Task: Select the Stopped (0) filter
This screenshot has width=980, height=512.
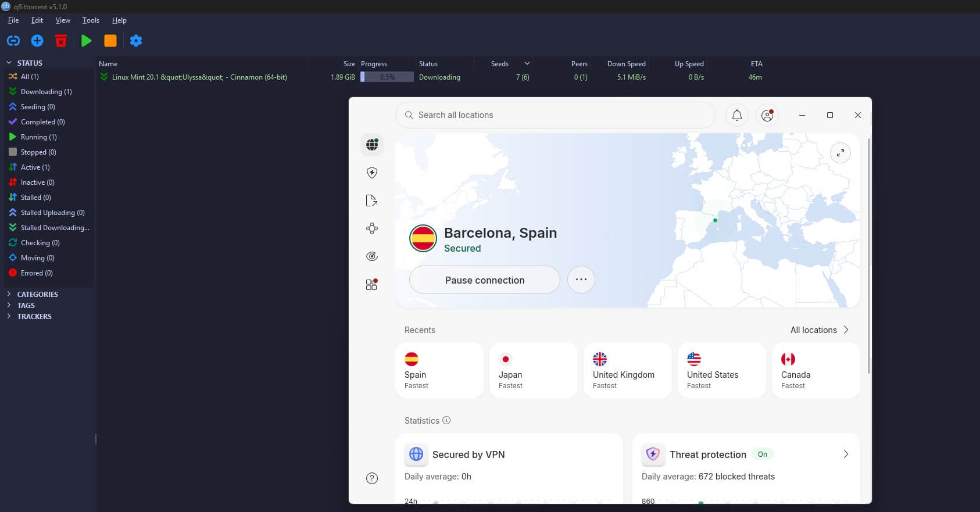Action: point(49,152)
